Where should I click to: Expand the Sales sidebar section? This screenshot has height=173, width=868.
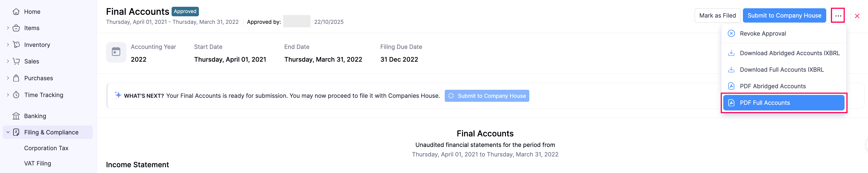[x=8, y=61]
